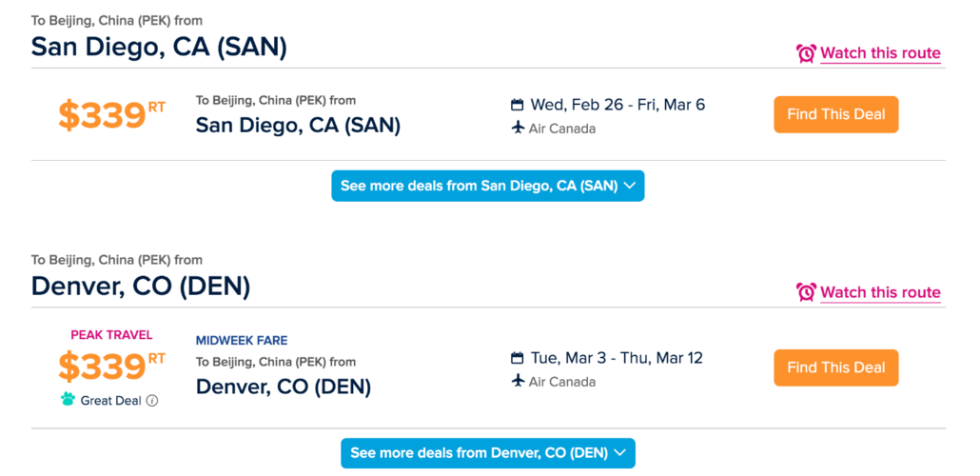This screenshot has height=476, width=980.
Task: Click the airplane icon in Denver deal
Action: (517, 381)
